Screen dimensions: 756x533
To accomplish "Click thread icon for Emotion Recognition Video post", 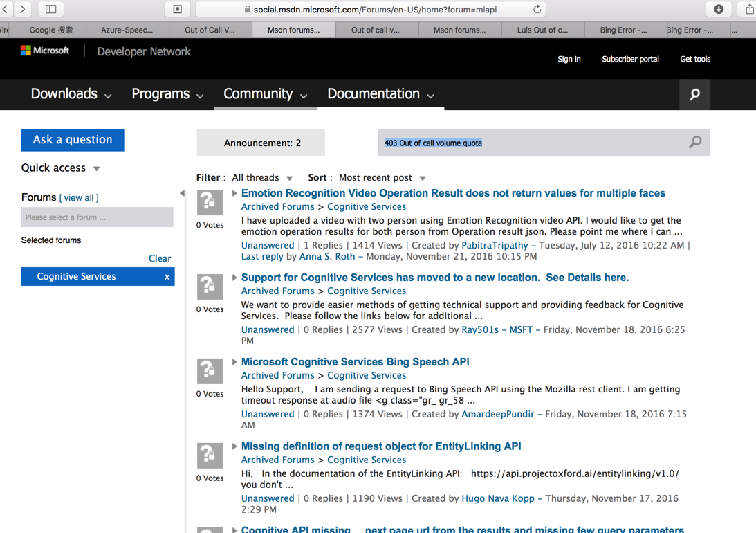I will 210,202.
